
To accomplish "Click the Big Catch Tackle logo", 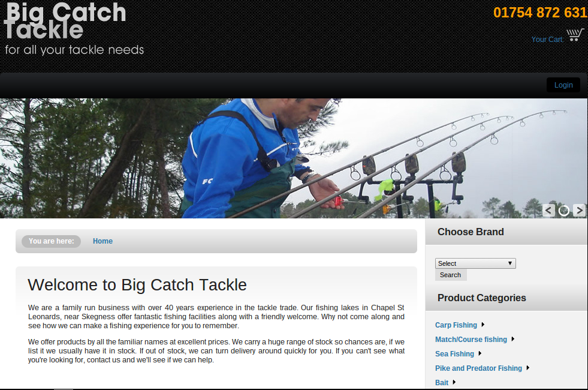I will 74,29.
